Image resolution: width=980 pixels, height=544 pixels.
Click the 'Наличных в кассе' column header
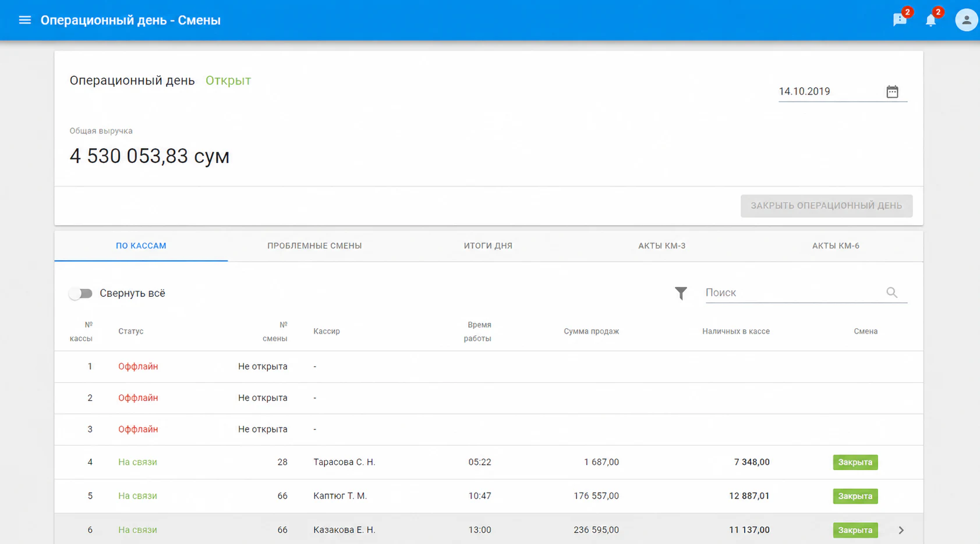click(x=736, y=331)
